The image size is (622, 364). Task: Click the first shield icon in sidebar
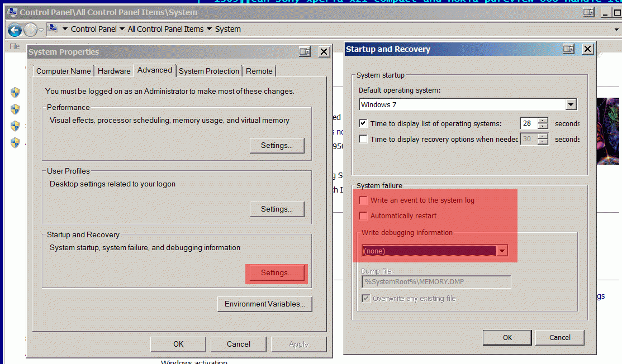point(15,92)
